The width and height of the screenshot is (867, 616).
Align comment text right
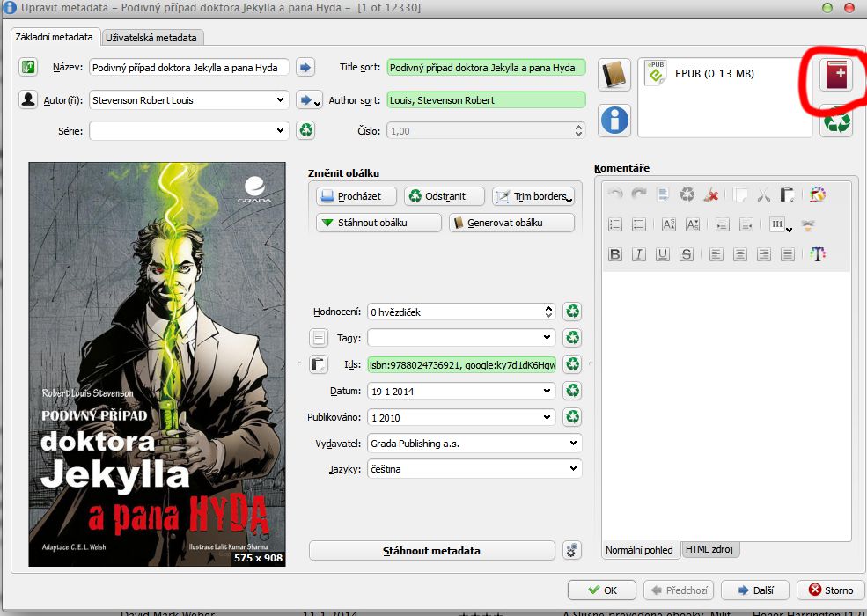(764, 253)
